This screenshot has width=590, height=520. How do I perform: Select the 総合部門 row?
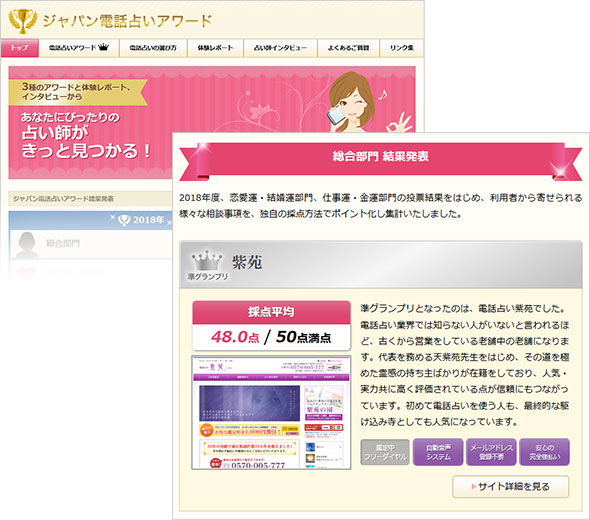click(90, 244)
